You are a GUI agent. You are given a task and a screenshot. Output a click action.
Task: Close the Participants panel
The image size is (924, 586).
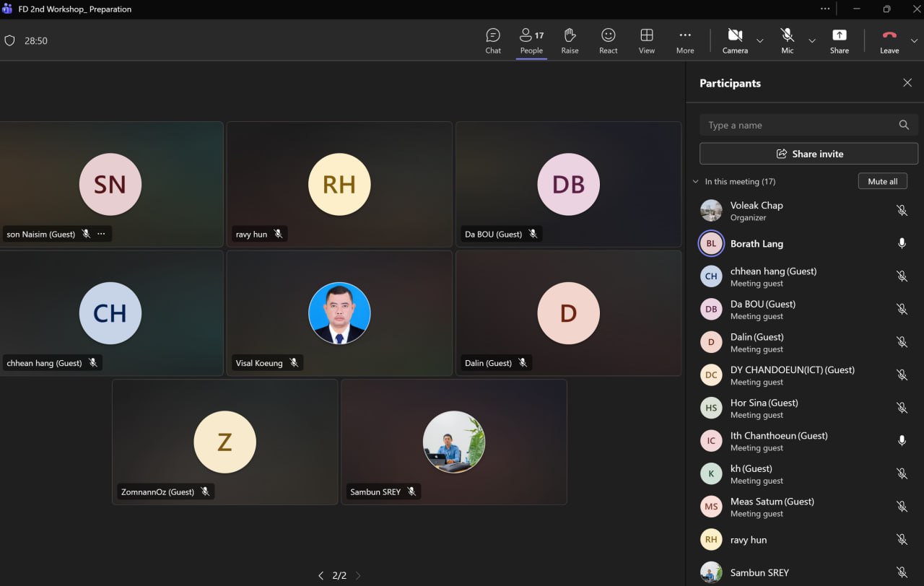[x=907, y=83]
